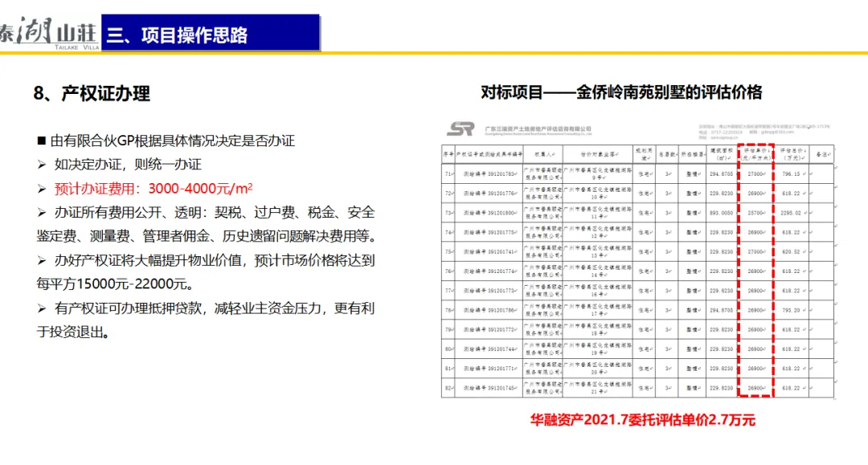The image size is (868, 465).
Task: Click the 备注 column header
Action: pos(822,154)
